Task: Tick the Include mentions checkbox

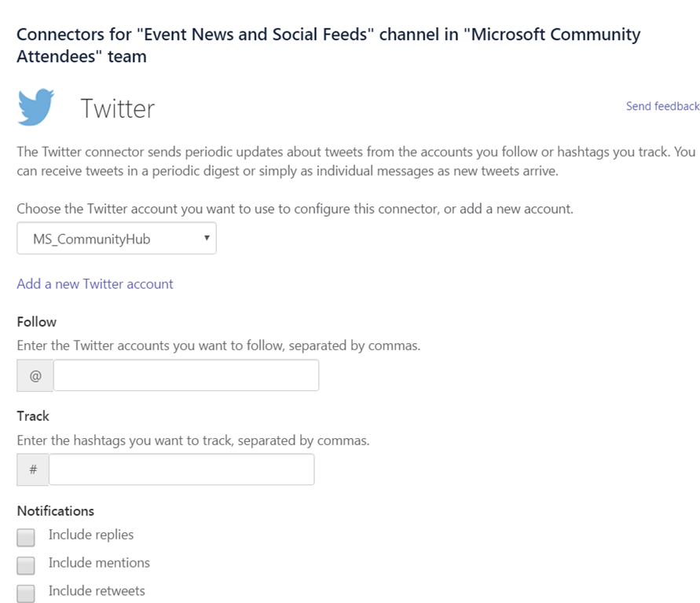Action: point(26,565)
